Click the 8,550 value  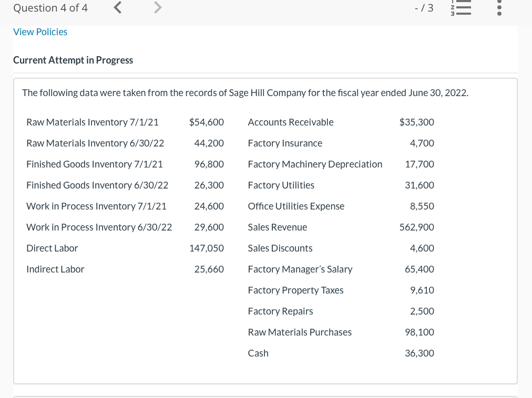click(x=422, y=206)
